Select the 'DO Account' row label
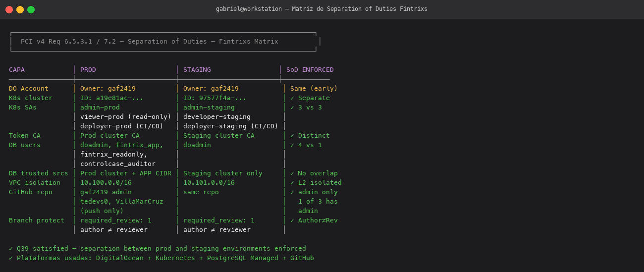Screen dimensions: 644x272 [x=29, y=89]
